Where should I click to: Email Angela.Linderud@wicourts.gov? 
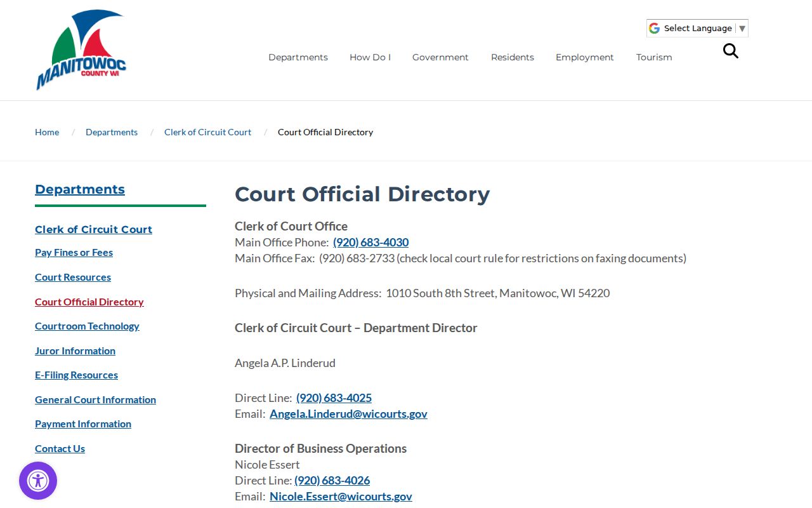348,414
